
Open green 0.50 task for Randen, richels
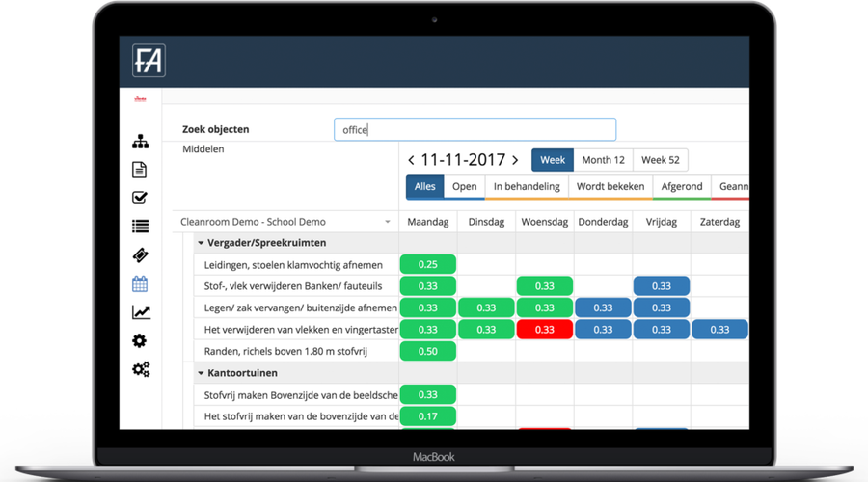(428, 352)
